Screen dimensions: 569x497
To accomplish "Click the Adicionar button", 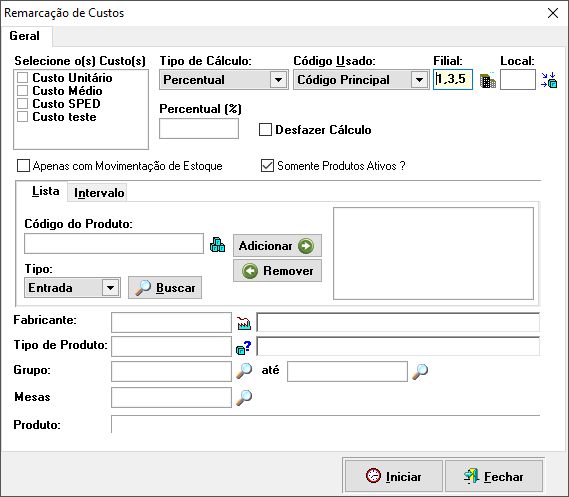I will [277, 246].
